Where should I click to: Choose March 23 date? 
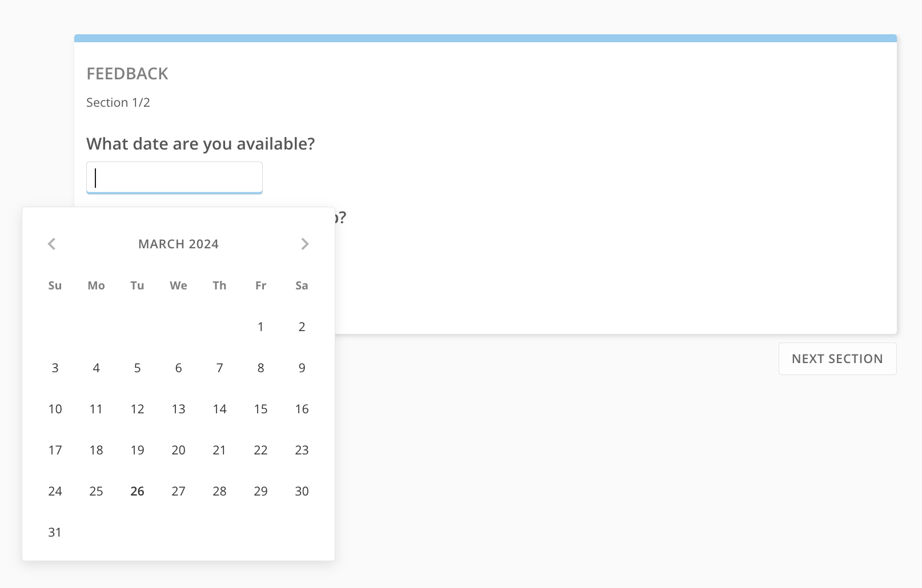pos(302,450)
